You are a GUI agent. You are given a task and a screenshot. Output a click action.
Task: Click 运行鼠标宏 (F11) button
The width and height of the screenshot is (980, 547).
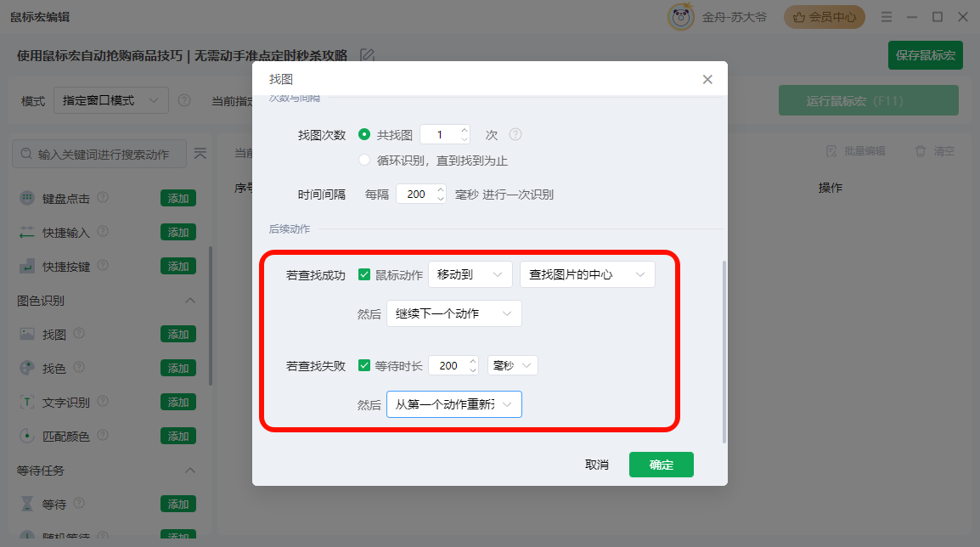pos(869,100)
